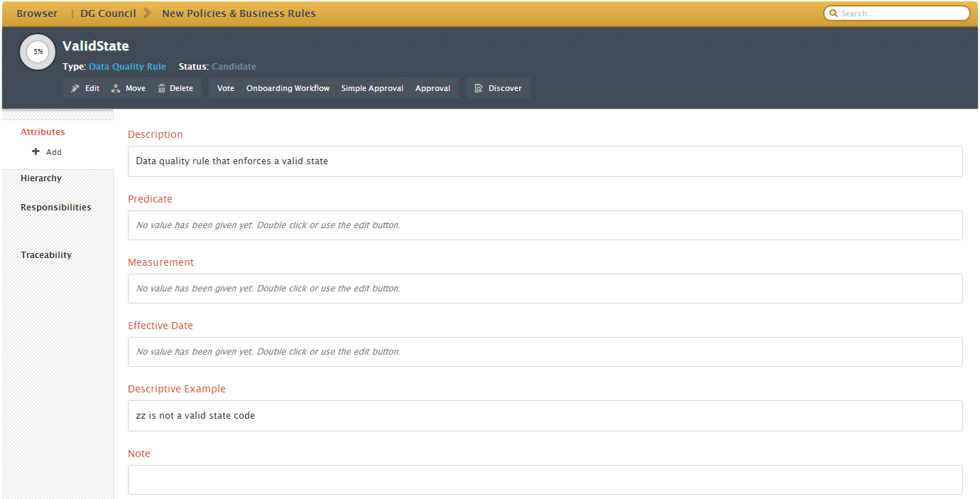980x499 pixels.
Task: Click the Candidate status value
Action: [234, 66]
